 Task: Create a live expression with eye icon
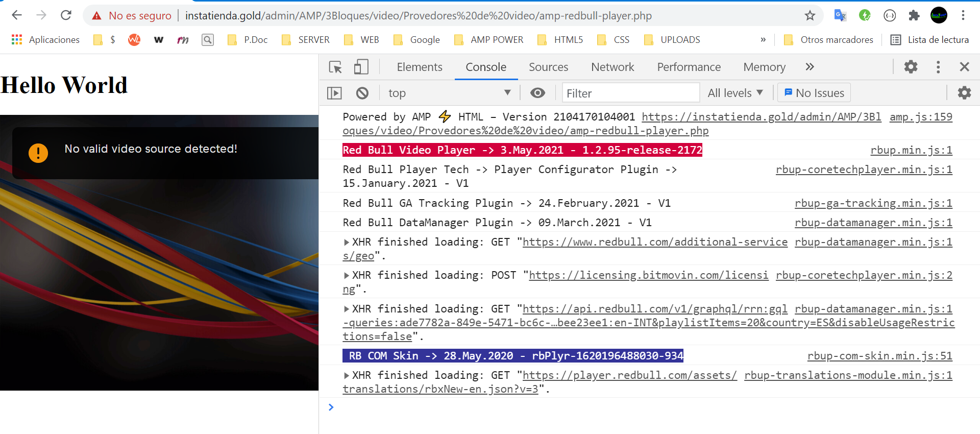pos(537,93)
